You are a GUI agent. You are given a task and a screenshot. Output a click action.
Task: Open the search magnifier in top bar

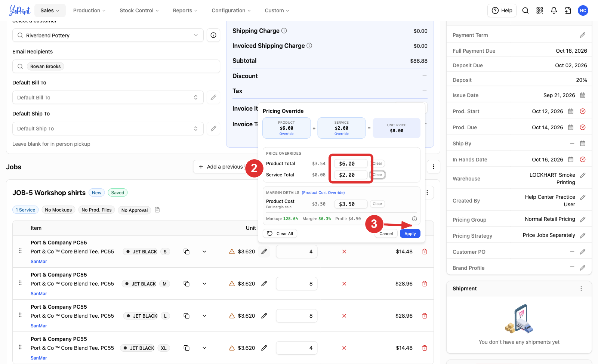pos(525,10)
